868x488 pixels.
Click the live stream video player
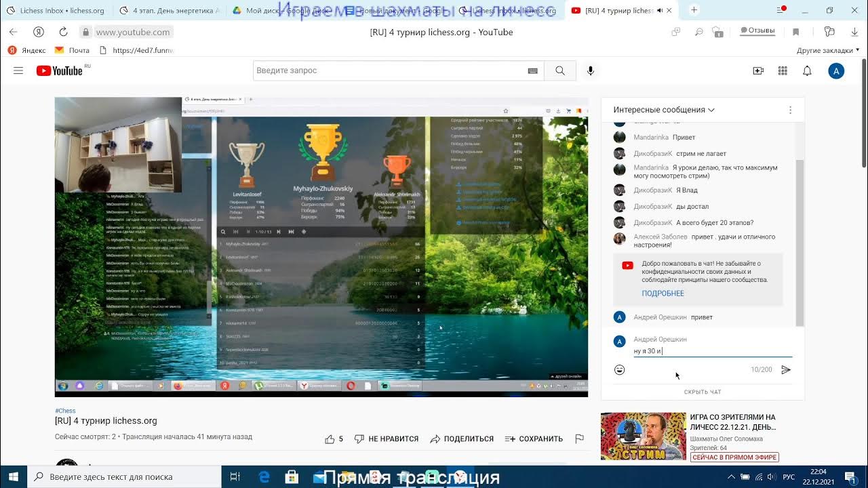pos(321,247)
